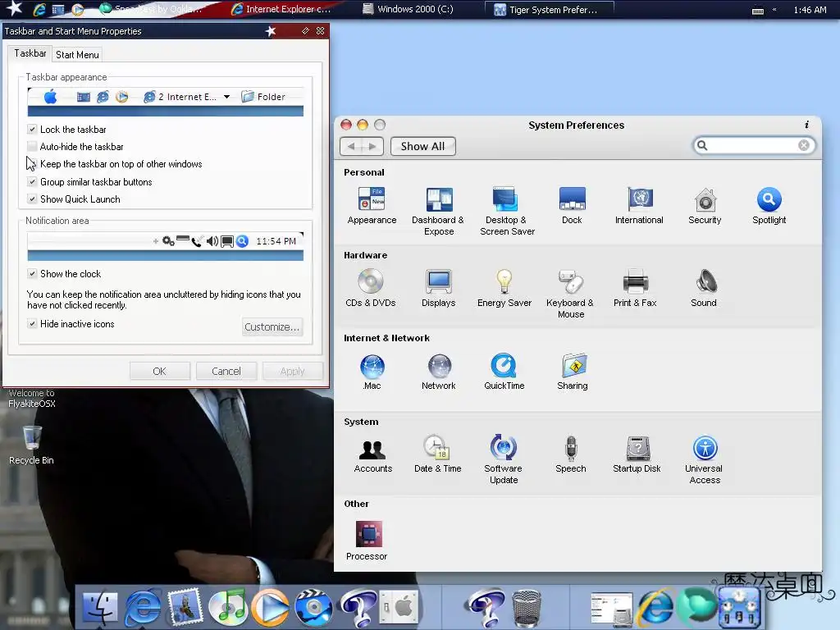Open the Network pane
840x630 pixels.
pyautogui.click(x=439, y=372)
